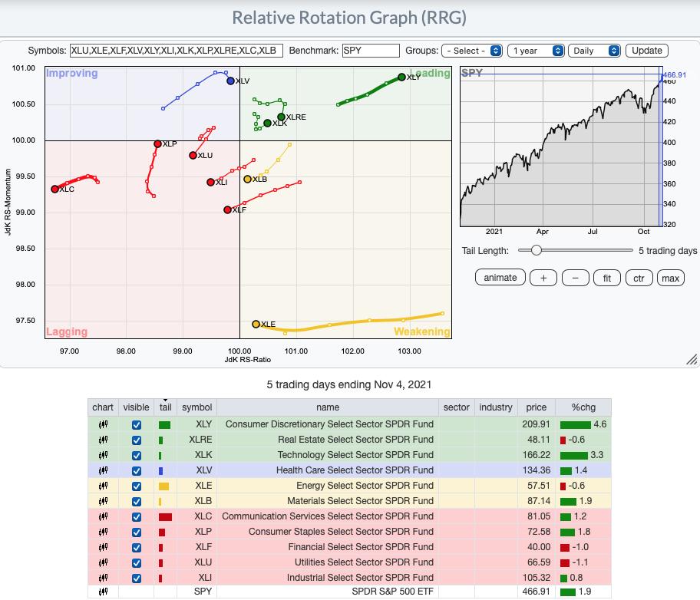The width and height of the screenshot is (700, 600).
Task: Click the XLE yellow tail indicator
Action: pos(163,486)
